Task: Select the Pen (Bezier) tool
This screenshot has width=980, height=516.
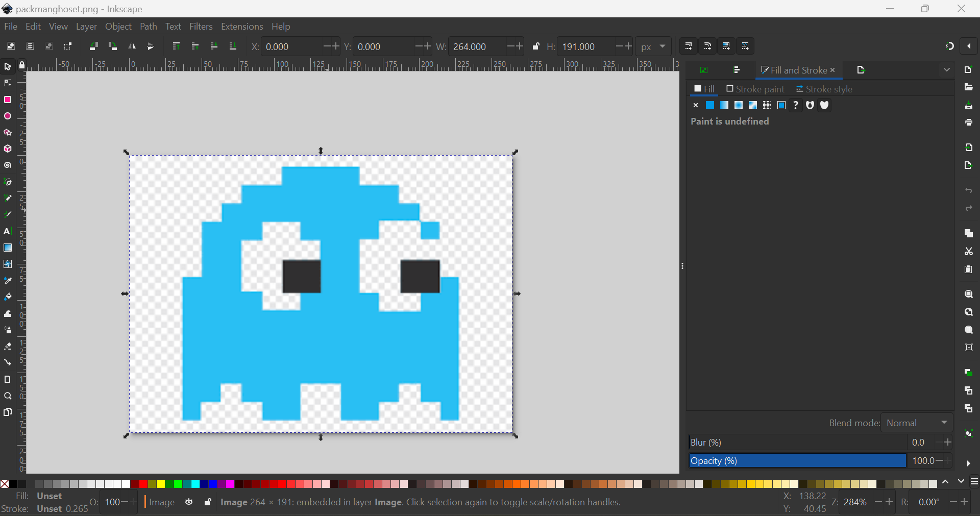Action: [x=8, y=182]
